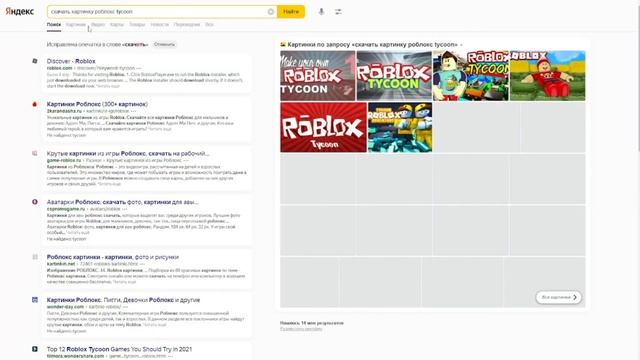This screenshot has width=640, height=360.
Task: Click favicon of Аватарки Роблокс result
Action: click(x=35, y=202)
